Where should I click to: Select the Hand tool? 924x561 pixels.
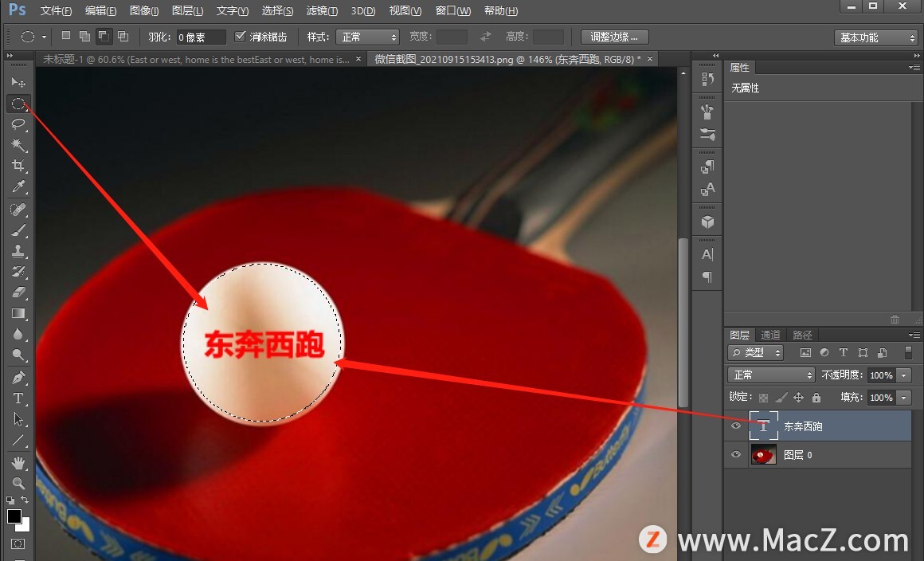18,463
